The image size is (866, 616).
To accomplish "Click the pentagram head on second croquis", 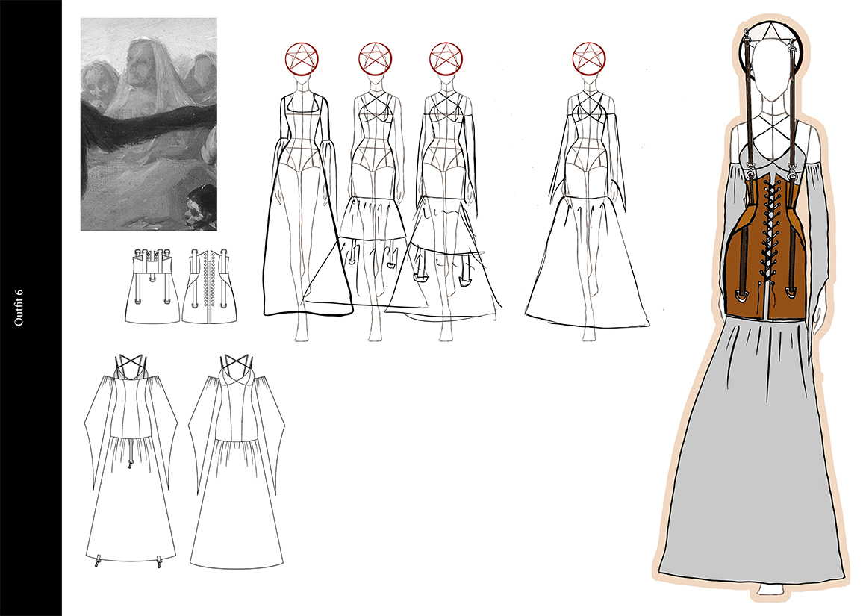I will tap(375, 58).
